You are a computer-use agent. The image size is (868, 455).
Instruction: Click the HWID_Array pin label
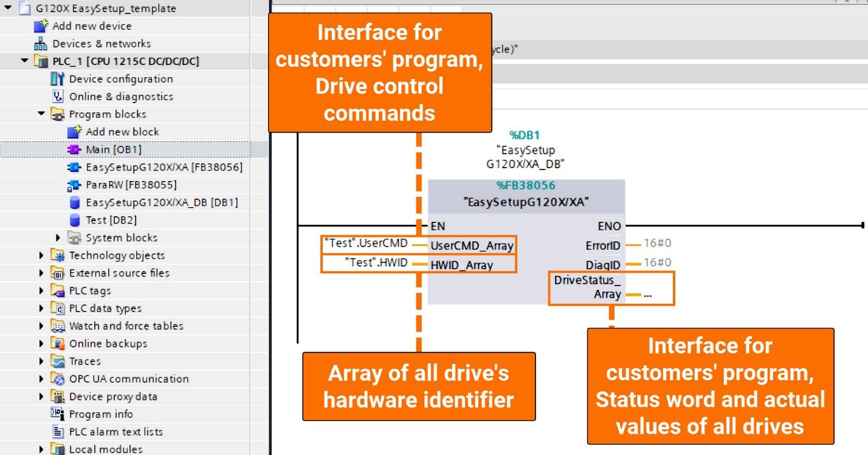462,265
